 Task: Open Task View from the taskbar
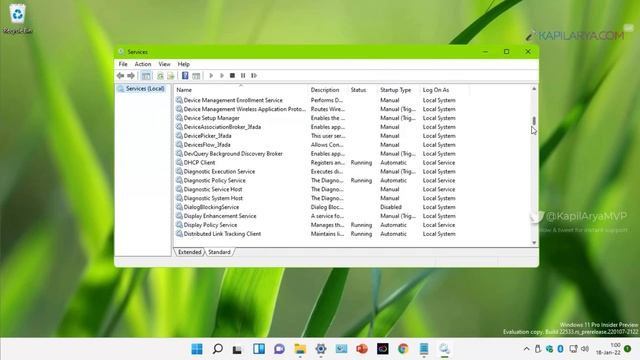coord(238,349)
